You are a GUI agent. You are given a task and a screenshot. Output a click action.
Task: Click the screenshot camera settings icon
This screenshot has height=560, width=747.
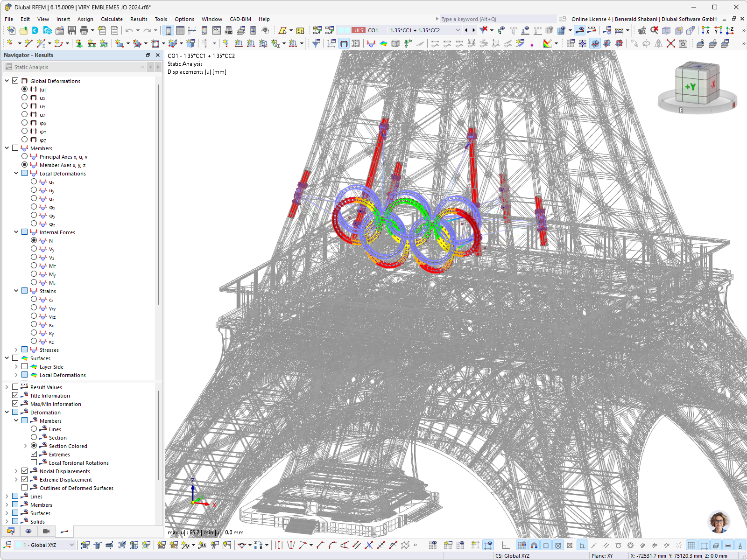(683, 43)
